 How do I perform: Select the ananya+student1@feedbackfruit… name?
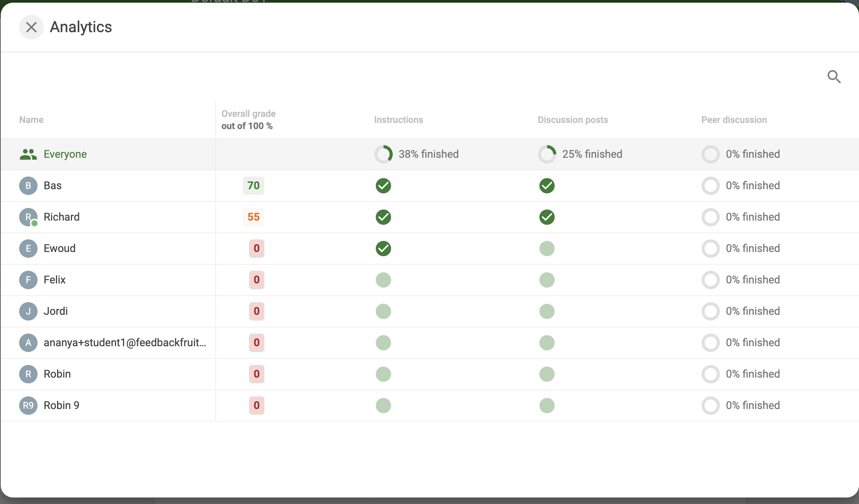(x=125, y=343)
